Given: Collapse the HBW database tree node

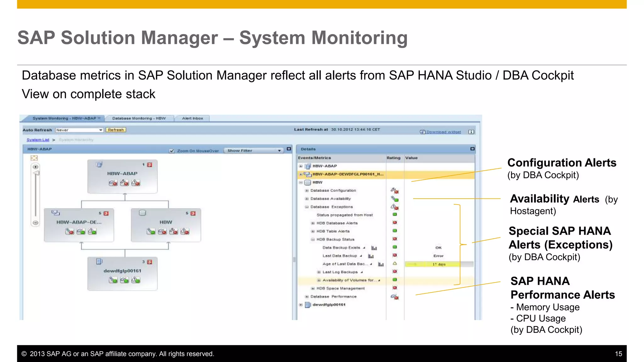Looking at the screenshot, I should point(301,182).
